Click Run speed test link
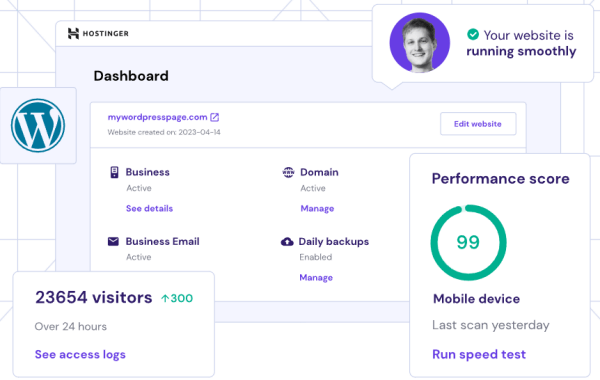The image size is (600, 380). click(479, 355)
